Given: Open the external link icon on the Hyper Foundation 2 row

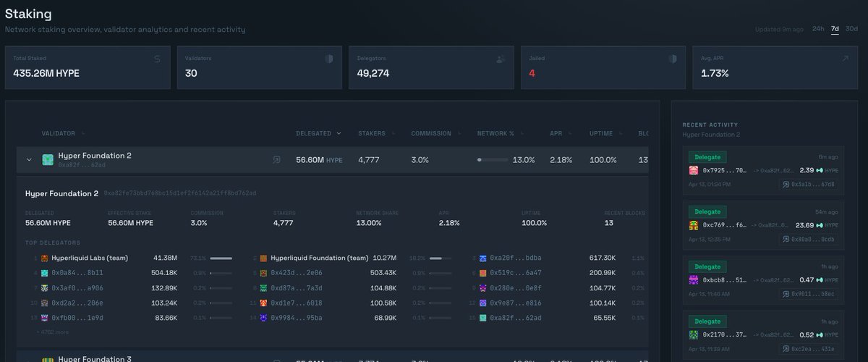Looking at the screenshot, I should click(x=277, y=160).
